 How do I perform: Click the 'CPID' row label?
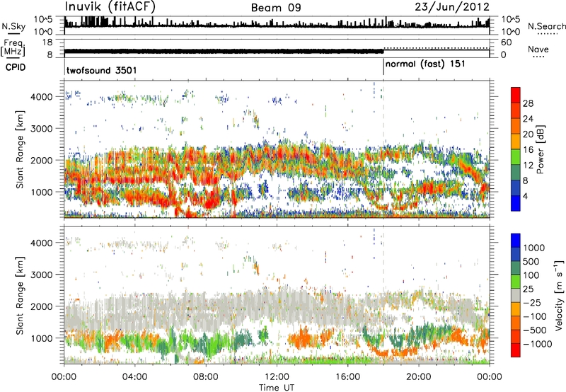[16, 67]
